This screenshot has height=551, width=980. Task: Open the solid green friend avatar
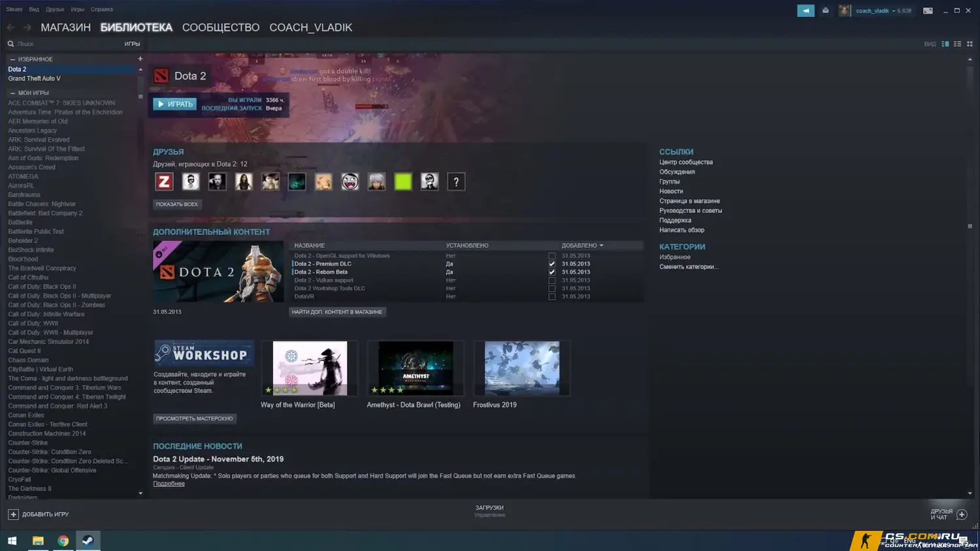point(403,181)
